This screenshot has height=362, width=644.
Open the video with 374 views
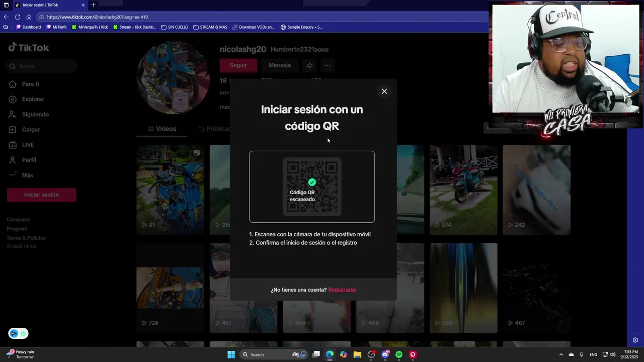pyautogui.click(x=463, y=190)
